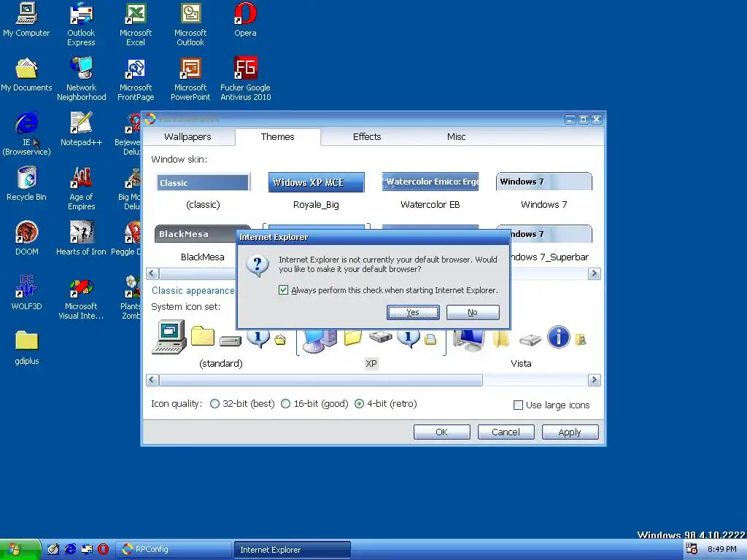The height and width of the screenshot is (560, 747).
Task: Select 32-bit (best) icon quality
Action: point(214,404)
